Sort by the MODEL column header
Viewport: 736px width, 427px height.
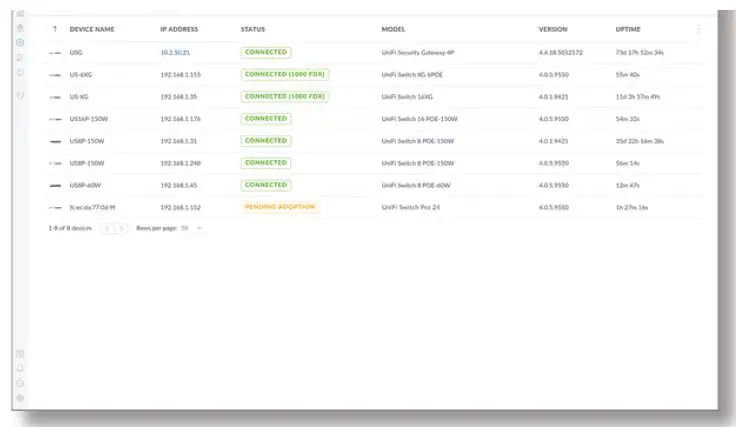(x=393, y=29)
